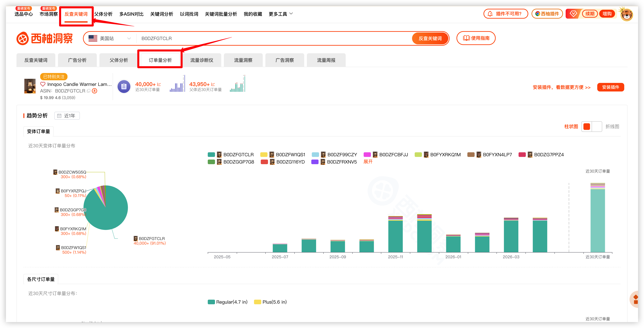
Task: Click the orange 反查关键词 search button
Action: point(430,39)
